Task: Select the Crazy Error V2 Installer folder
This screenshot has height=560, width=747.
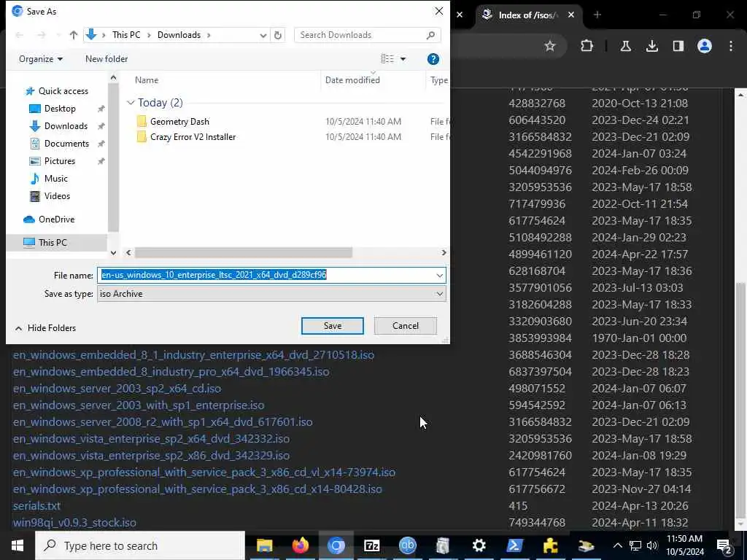Action: click(193, 136)
